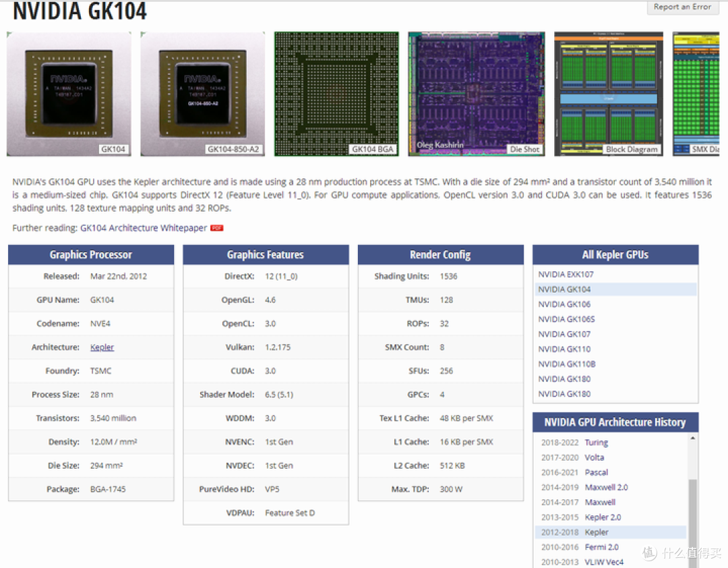Open NVIDIA GK106 from the list
Screen dimensions: 728x568
tap(564, 304)
